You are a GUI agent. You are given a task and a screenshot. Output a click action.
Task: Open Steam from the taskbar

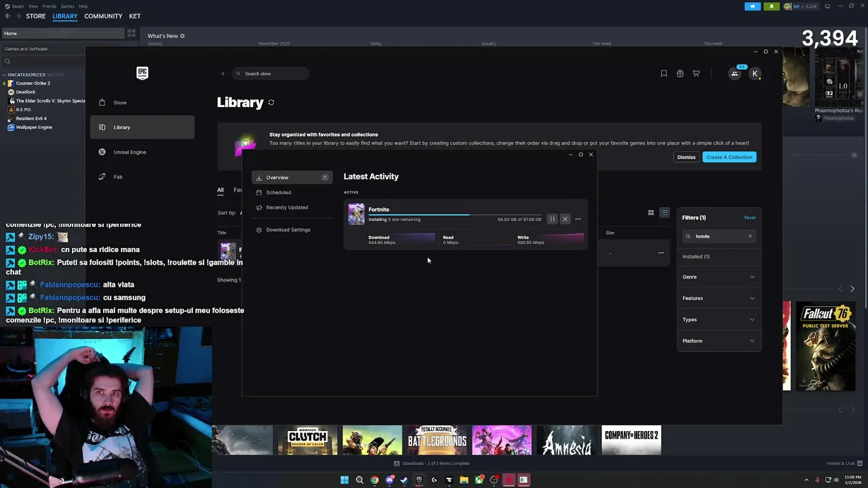click(x=404, y=480)
